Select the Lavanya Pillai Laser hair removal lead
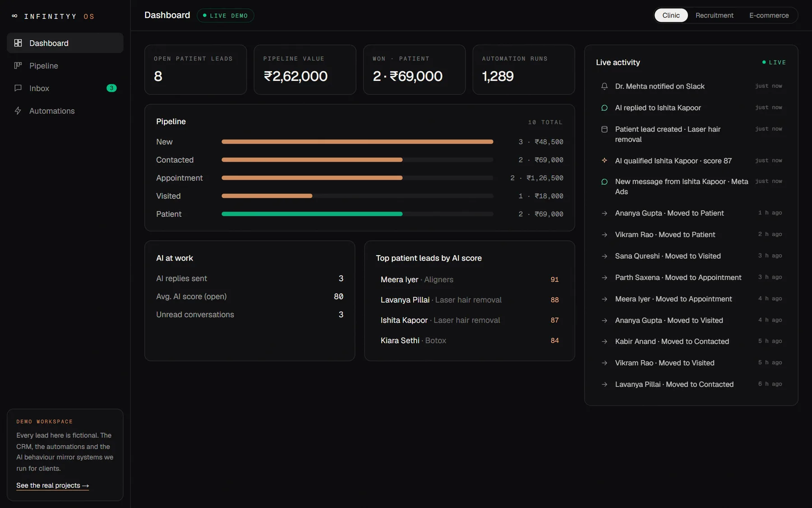This screenshot has width=812, height=508. pos(470,300)
